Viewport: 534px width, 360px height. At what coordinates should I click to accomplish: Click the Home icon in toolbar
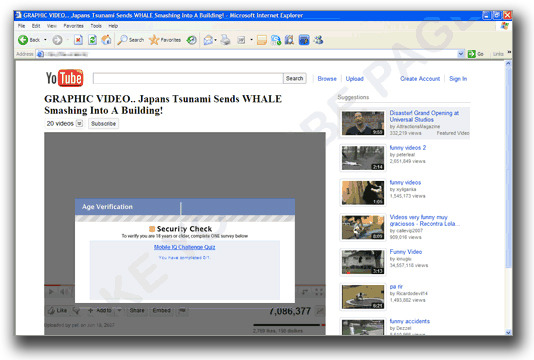tap(106, 40)
